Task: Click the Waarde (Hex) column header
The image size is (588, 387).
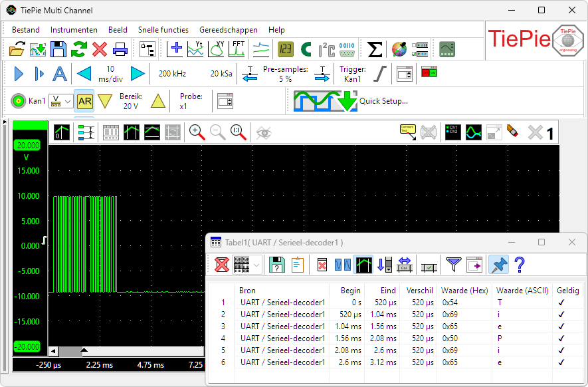Action: click(x=464, y=291)
